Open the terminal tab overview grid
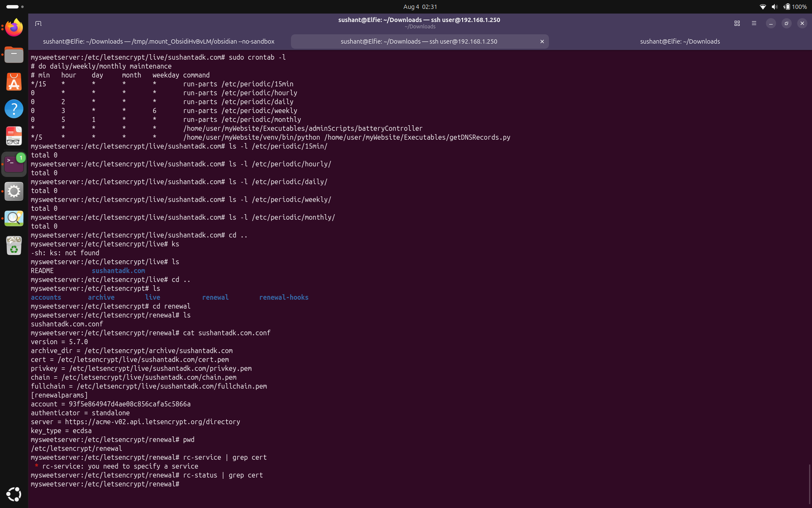 click(x=737, y=23)
